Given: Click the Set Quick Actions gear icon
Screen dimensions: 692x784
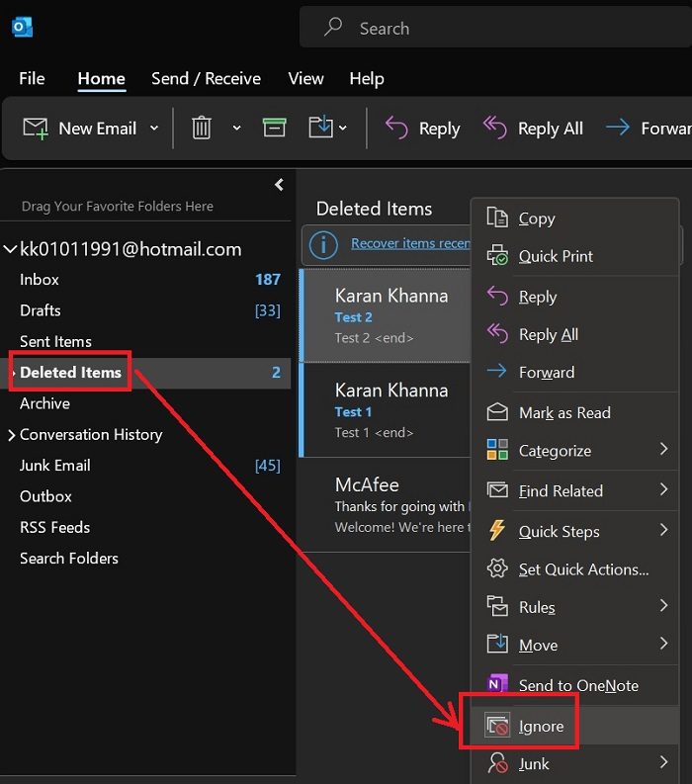Looking at the screenshot, I should [498, 569].
